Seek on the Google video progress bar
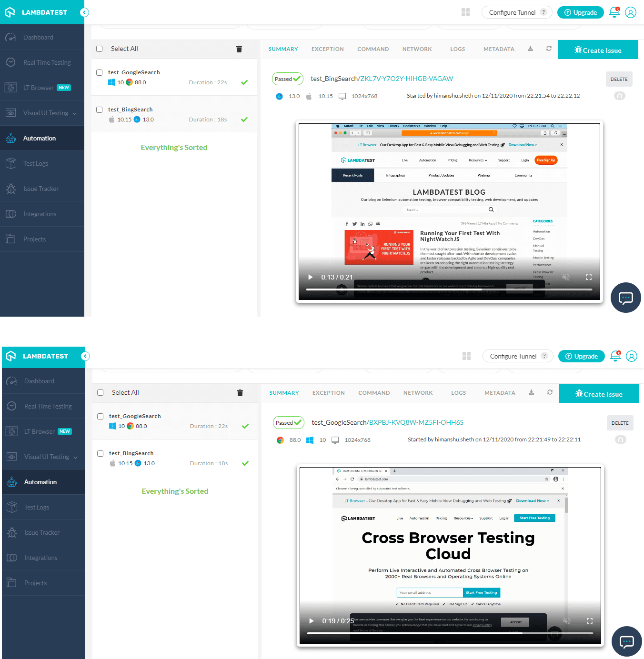 pyautogui.click(x=450, y=633)
